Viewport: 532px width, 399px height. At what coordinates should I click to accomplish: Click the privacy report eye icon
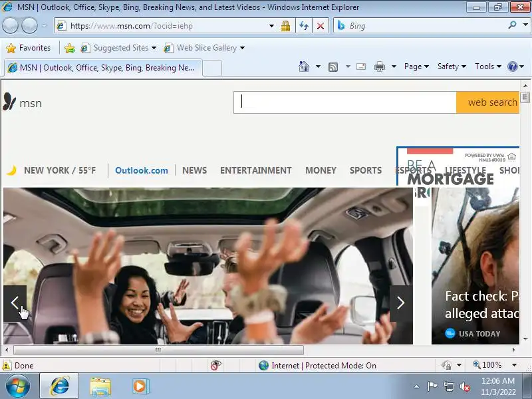215,365
